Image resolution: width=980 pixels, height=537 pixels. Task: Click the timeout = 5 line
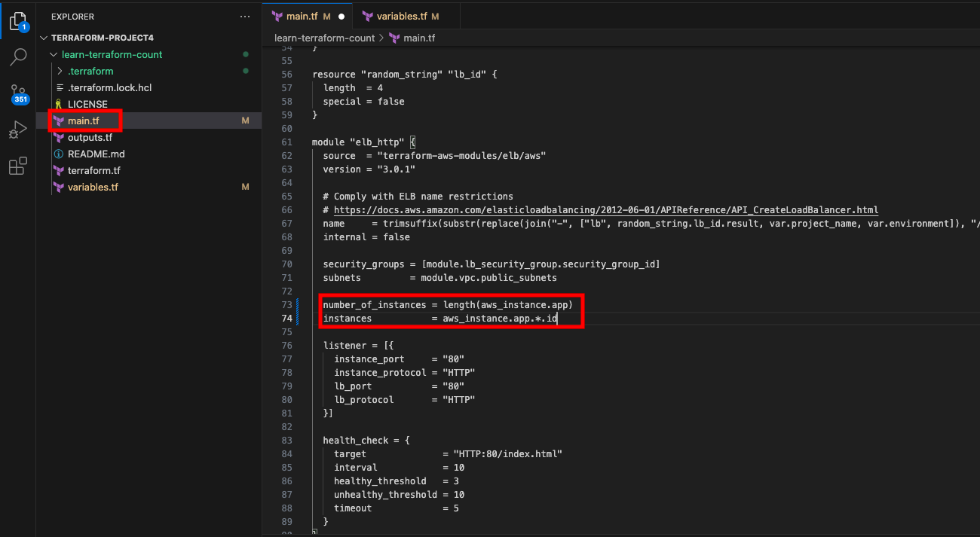click(397, 508)
